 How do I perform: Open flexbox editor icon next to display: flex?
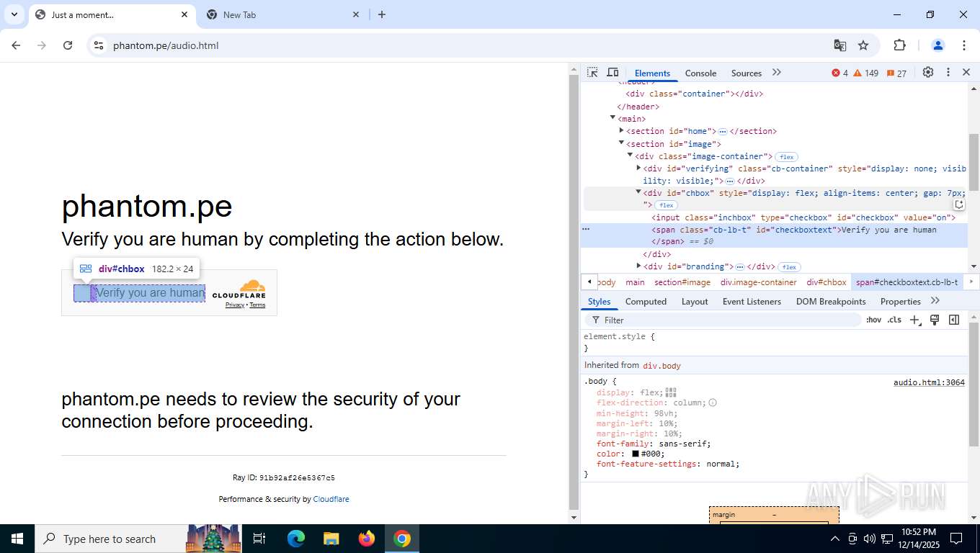point(671,392)
